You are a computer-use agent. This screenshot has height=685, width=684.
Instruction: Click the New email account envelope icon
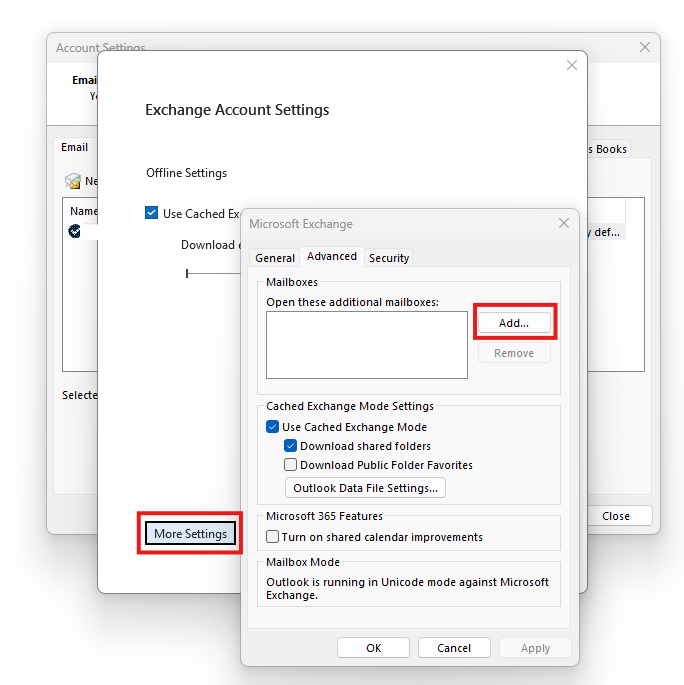[x=73, y=181]
